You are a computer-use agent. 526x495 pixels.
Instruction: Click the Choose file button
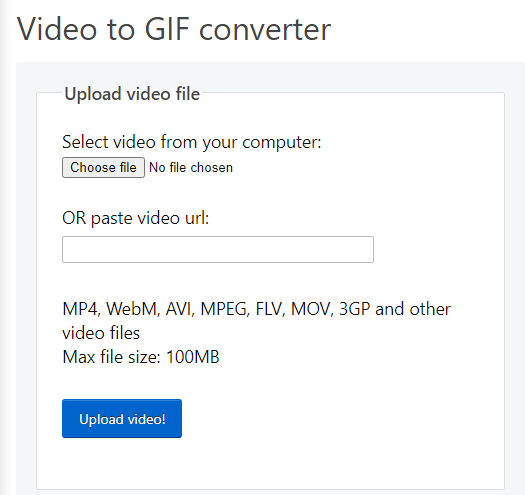point(103,167)
